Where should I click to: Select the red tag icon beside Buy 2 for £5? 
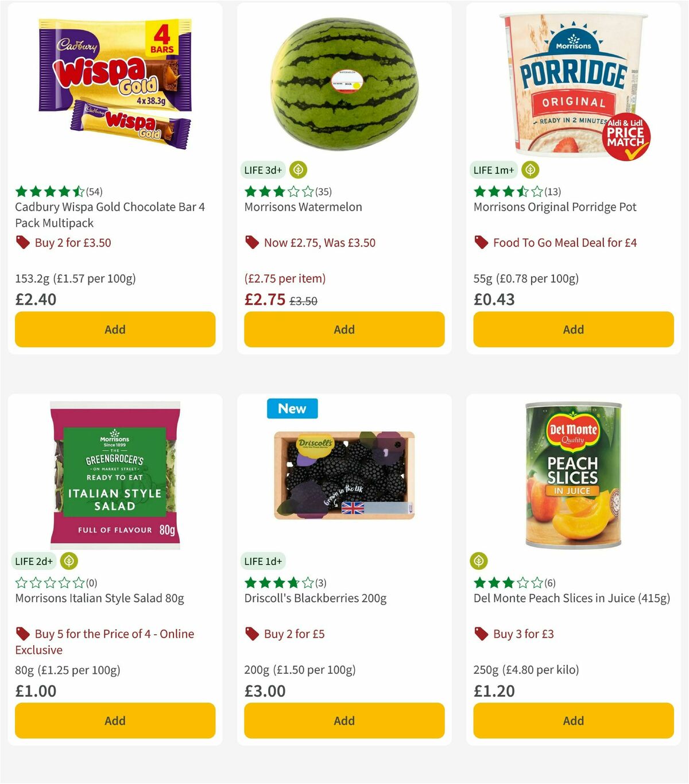click(251, 634)
